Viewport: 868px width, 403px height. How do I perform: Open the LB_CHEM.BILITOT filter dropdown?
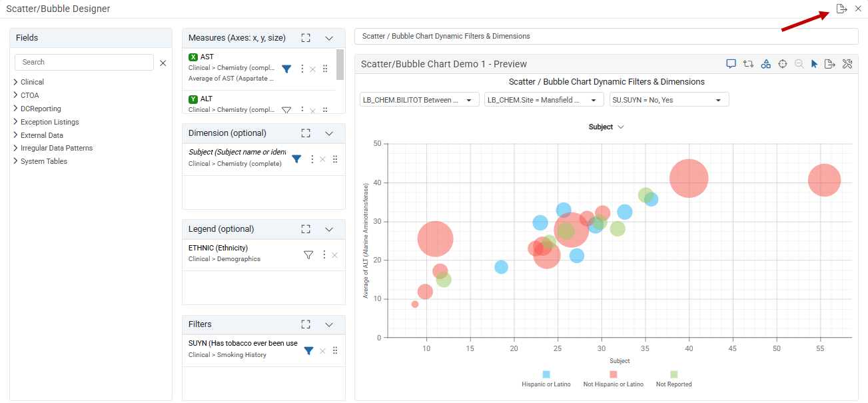coord(419,100)
